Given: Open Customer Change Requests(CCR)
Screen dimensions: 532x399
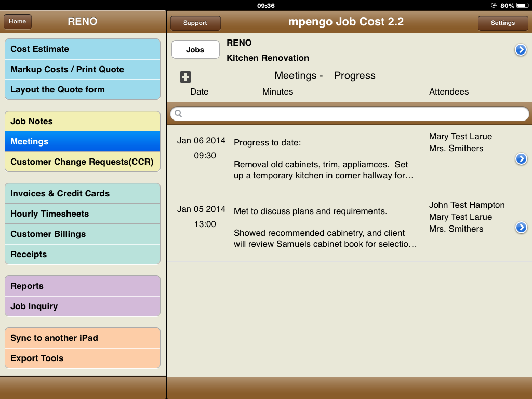Looking at the screenshot, I should point(83,162).
